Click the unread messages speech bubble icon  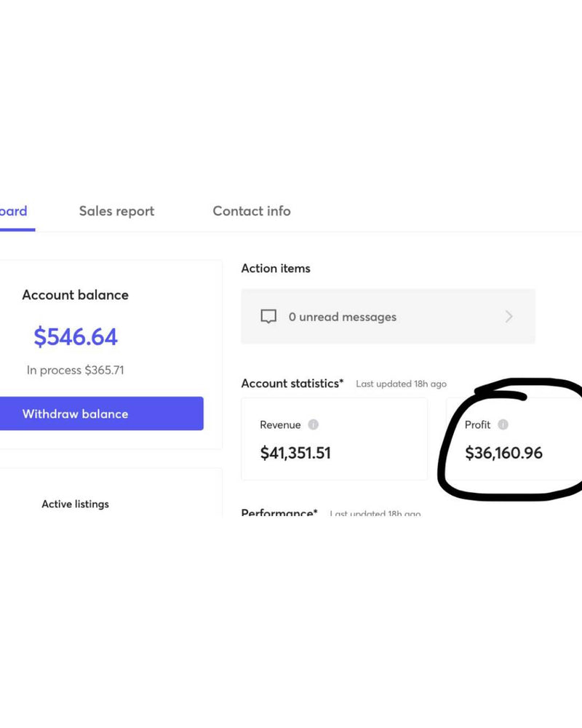click(x=268, y=317)
